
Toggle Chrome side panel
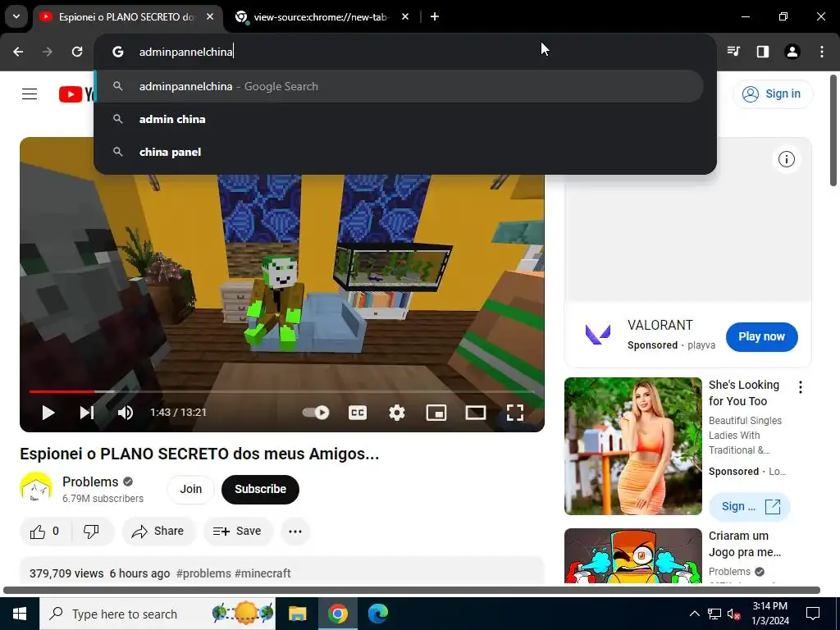point(763,52)
